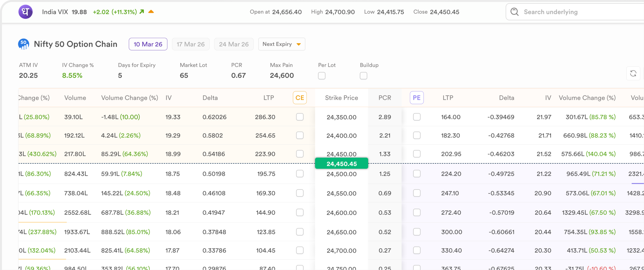The image size is (644, 270).
Task: Switch to the 17 Mar 26 expiry
Action: [190, 44]
